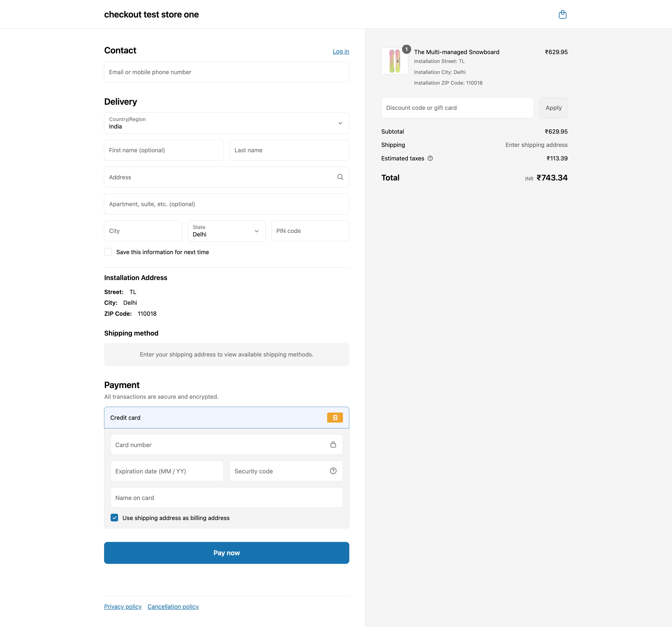This screenshot has width=672, height=627.
Task: Click the address search magnifier icon
Action: (340, 177)
